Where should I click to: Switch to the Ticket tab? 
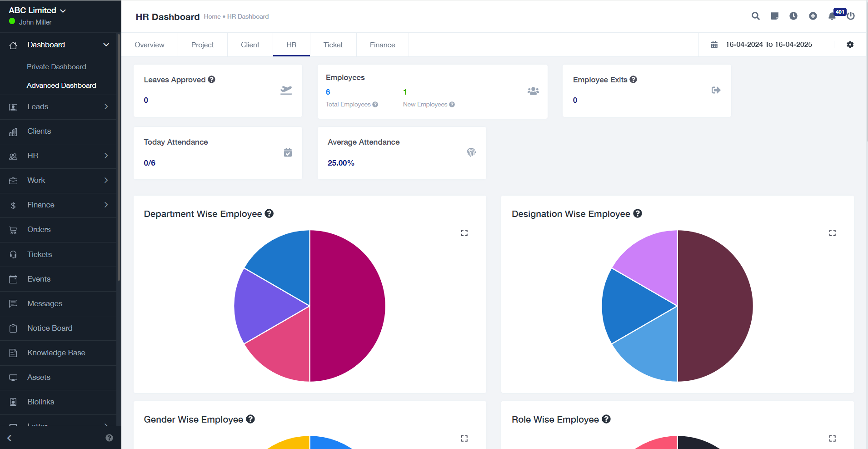click(333, 45)
